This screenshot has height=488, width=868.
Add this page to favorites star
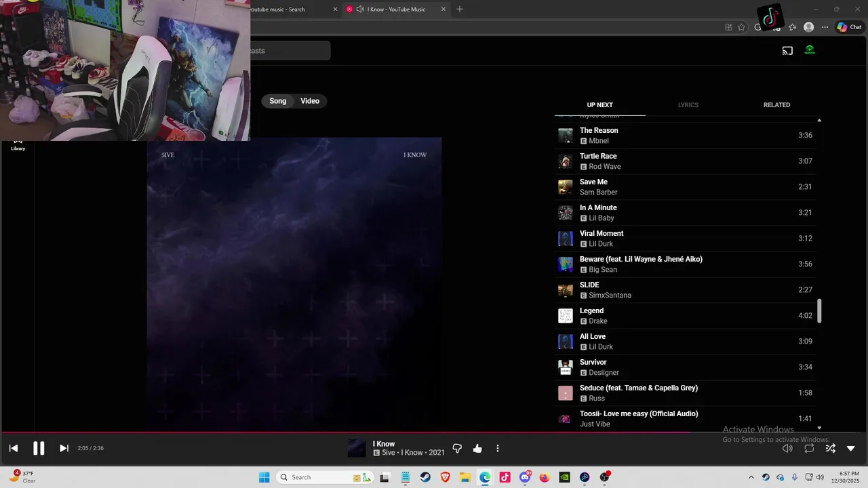(741, 27)
